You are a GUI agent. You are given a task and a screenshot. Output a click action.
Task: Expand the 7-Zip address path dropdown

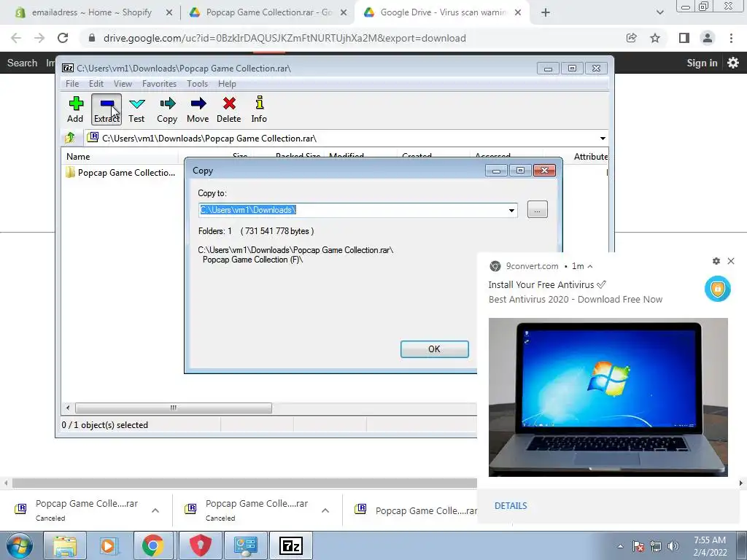pos(603,139)
